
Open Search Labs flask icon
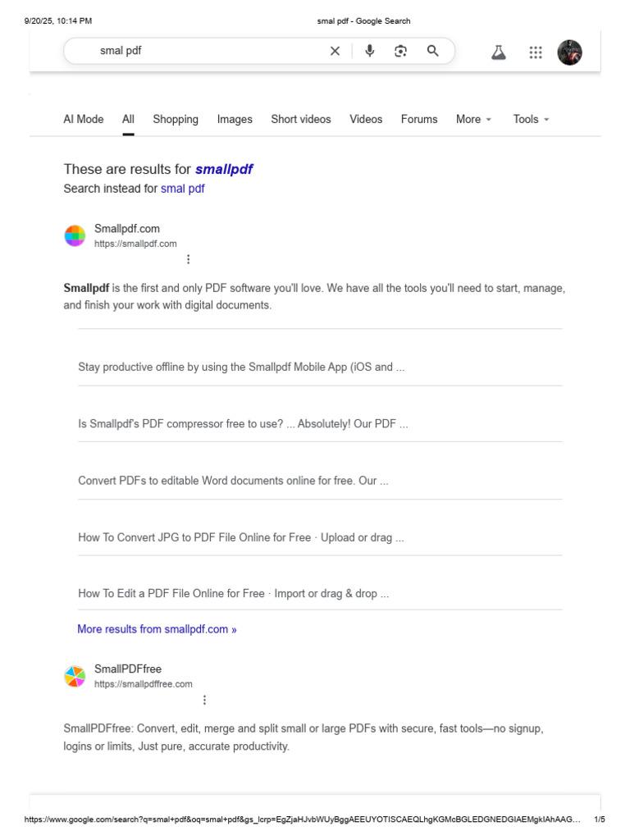tap(498, 52)
